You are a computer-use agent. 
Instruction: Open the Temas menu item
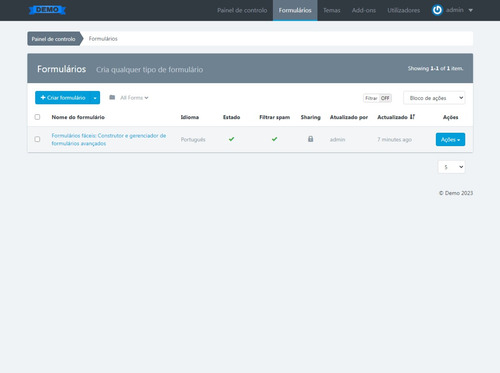pos(332,10)
